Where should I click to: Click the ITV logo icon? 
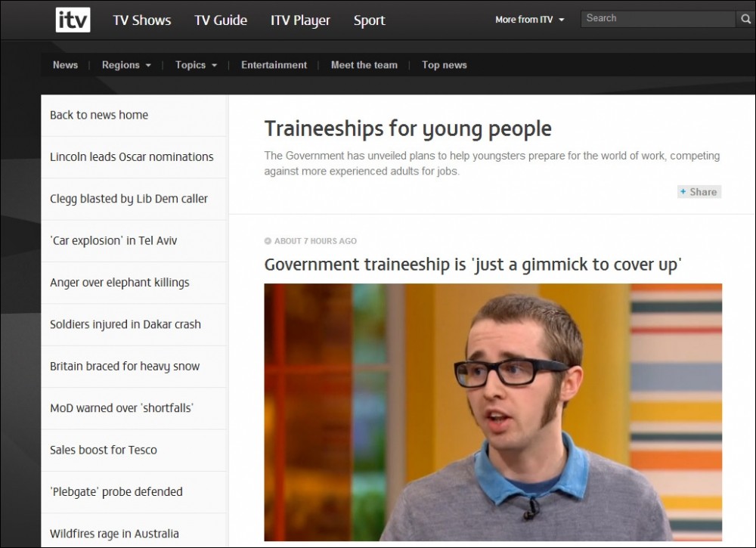click(73, 20)
